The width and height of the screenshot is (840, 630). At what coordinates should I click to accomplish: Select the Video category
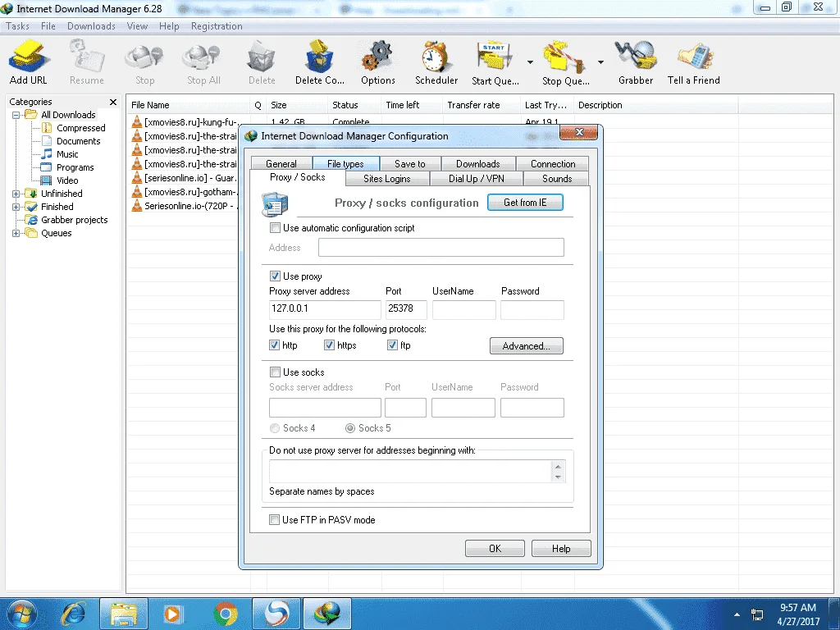[60, 180]
